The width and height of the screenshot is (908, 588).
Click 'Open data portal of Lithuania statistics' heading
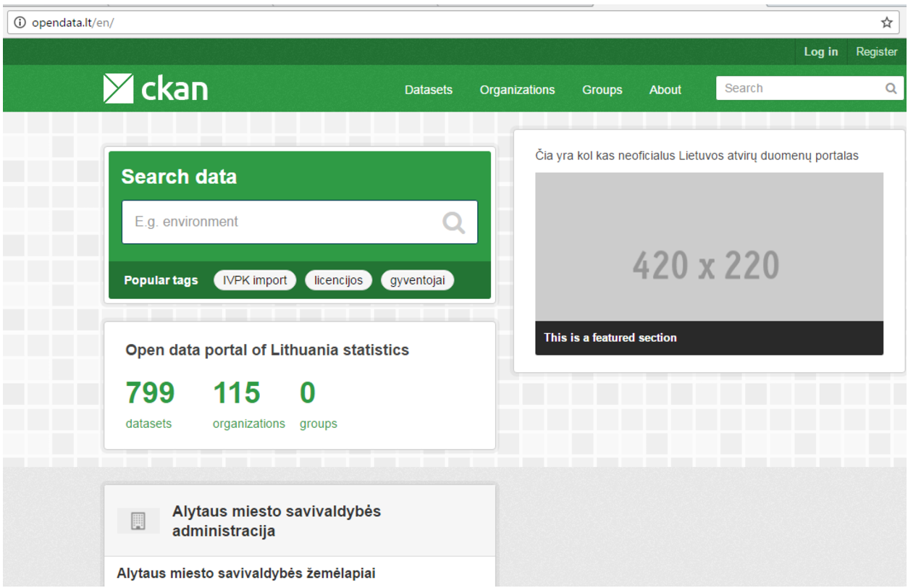[x=267, y=350]
